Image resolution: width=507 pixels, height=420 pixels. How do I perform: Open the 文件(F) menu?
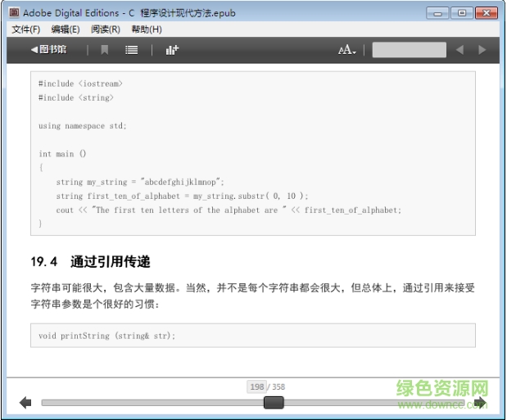[x=26, y=29]
